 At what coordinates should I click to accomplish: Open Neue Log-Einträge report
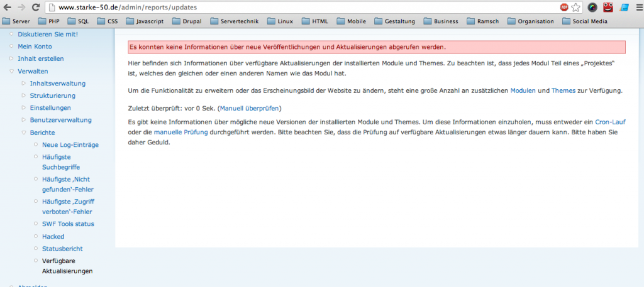[x=70, y=145]
